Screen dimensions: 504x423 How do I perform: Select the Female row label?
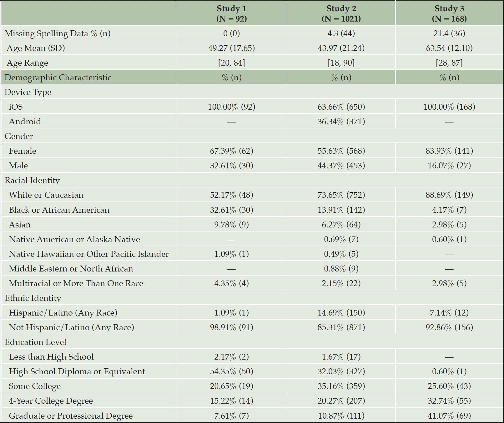click(23, 151)
